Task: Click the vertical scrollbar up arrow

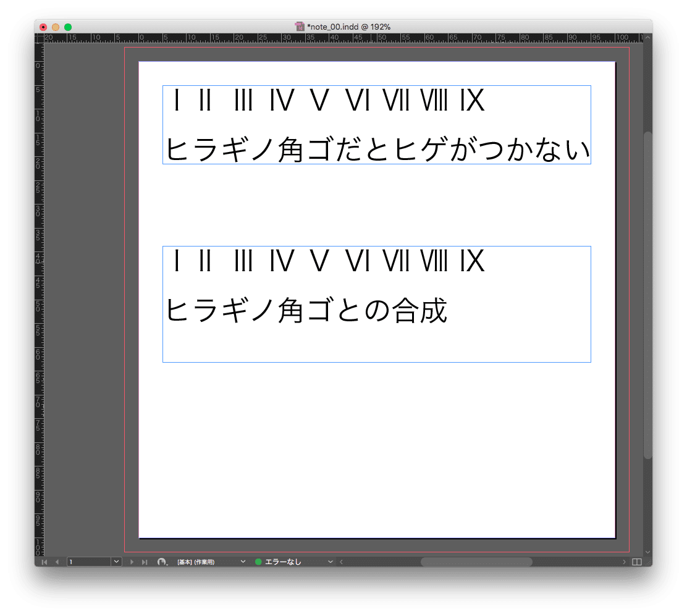Action: pos(648,38)
